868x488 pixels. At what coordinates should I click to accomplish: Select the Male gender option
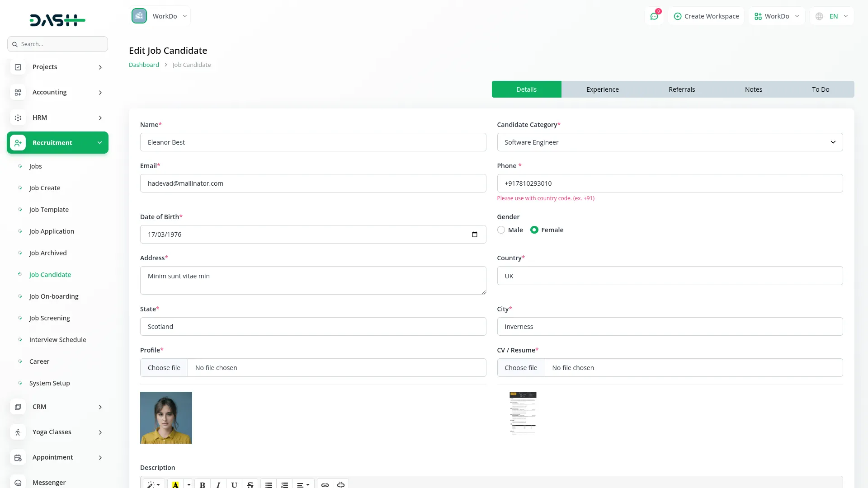[501, 230]
